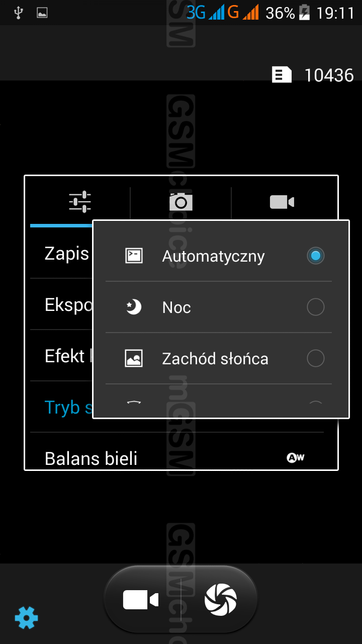The image size is (362, 644).
Task: Switch to the video camcorder settings tab
Action: pos(282,202)
